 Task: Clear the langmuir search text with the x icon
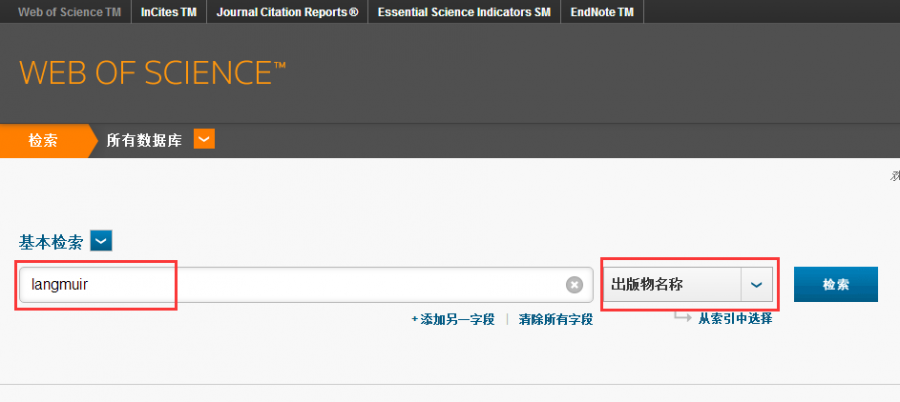574,285
